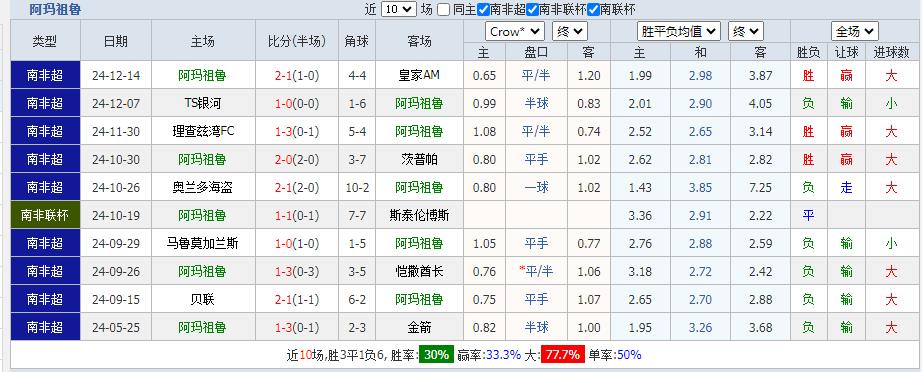The image size is (922, 372).
Task: Click the 客场 column header
Action: 419,41
